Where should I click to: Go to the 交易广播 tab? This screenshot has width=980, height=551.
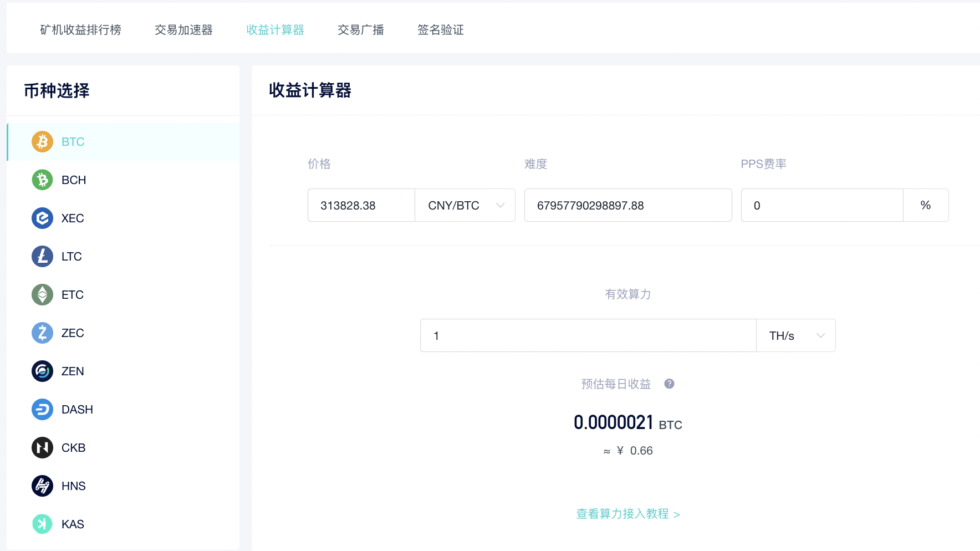(x=361, y=30)
